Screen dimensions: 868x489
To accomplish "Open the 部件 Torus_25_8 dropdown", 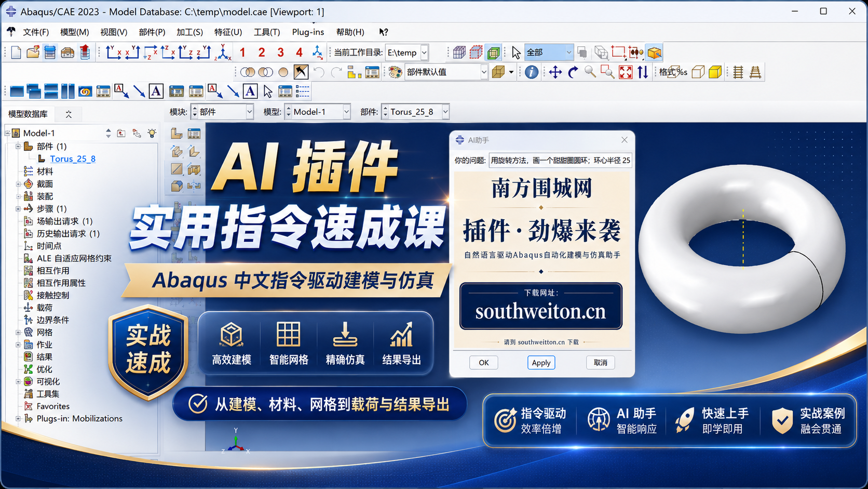I will point(445,112).
